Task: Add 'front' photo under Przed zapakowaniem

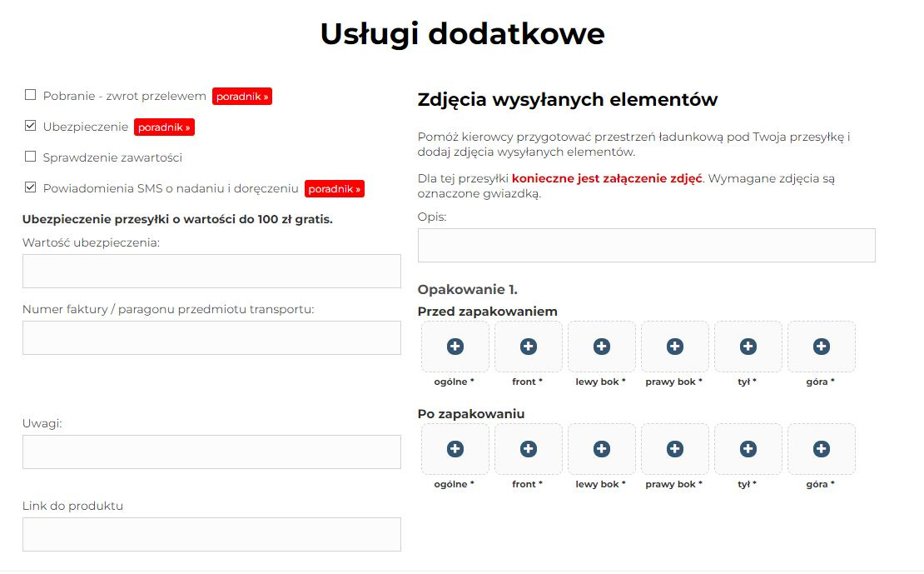Action: point(528,347)
